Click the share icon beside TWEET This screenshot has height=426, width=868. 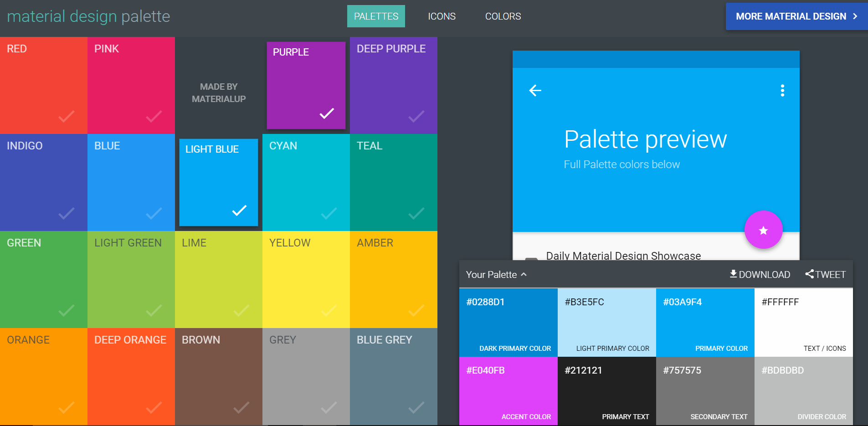point(809,274)
